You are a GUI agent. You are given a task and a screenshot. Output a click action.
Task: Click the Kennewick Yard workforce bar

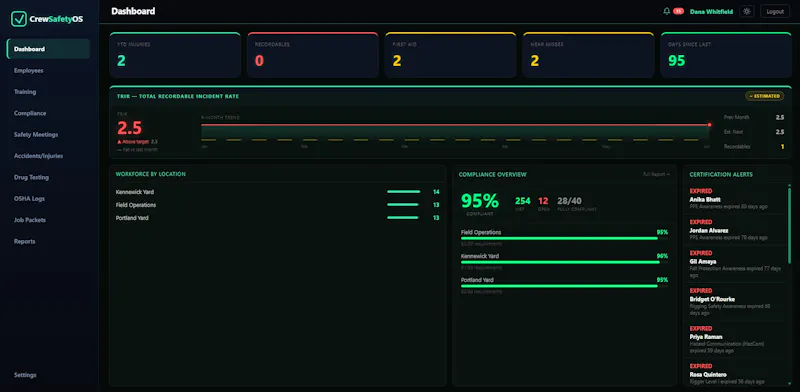[404, 192]
